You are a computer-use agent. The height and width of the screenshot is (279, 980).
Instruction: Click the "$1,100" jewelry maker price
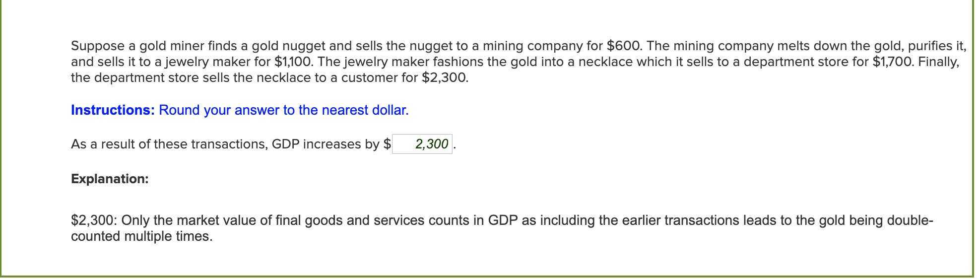click(294, 62)
